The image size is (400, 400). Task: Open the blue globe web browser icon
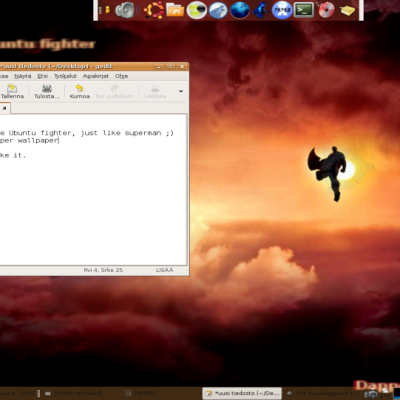point(240,10)
